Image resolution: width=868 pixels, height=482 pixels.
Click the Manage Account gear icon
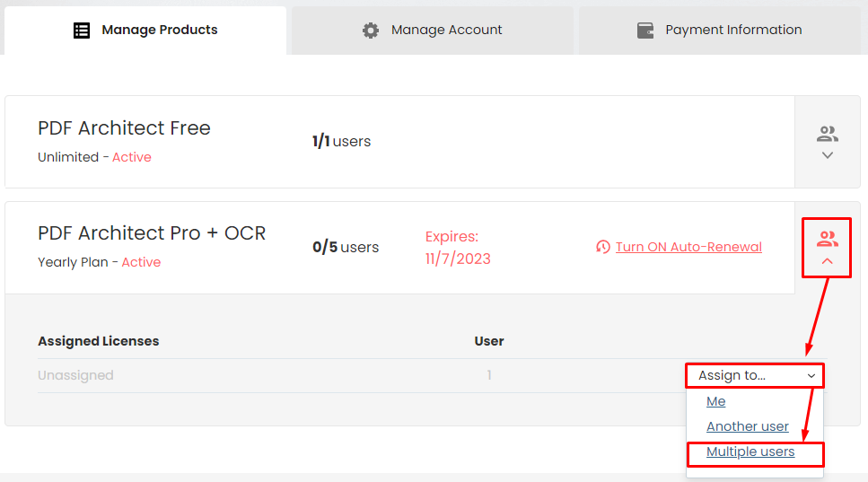pos(371,31)
